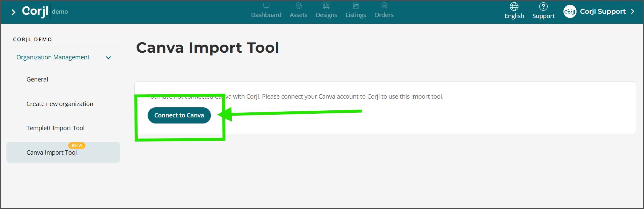Open the English language selector
The width and height of the screenshot is (644, 209).
tap(514, 16)
